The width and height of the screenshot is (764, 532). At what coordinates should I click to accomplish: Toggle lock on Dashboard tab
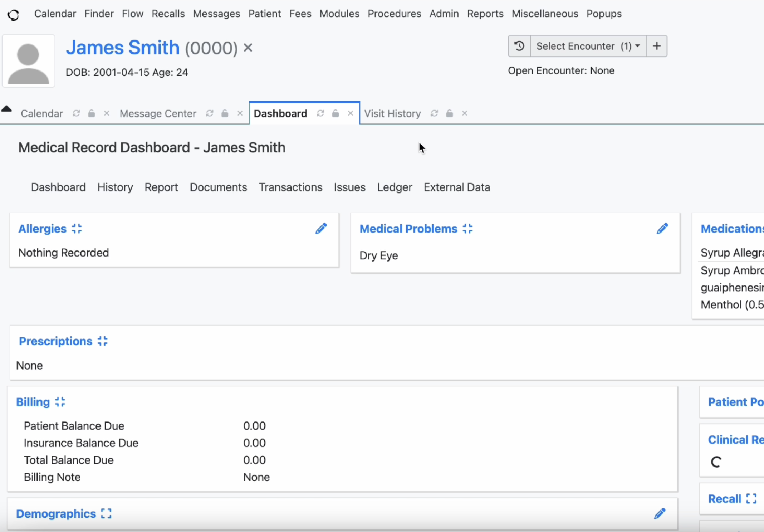coord(335,113)
